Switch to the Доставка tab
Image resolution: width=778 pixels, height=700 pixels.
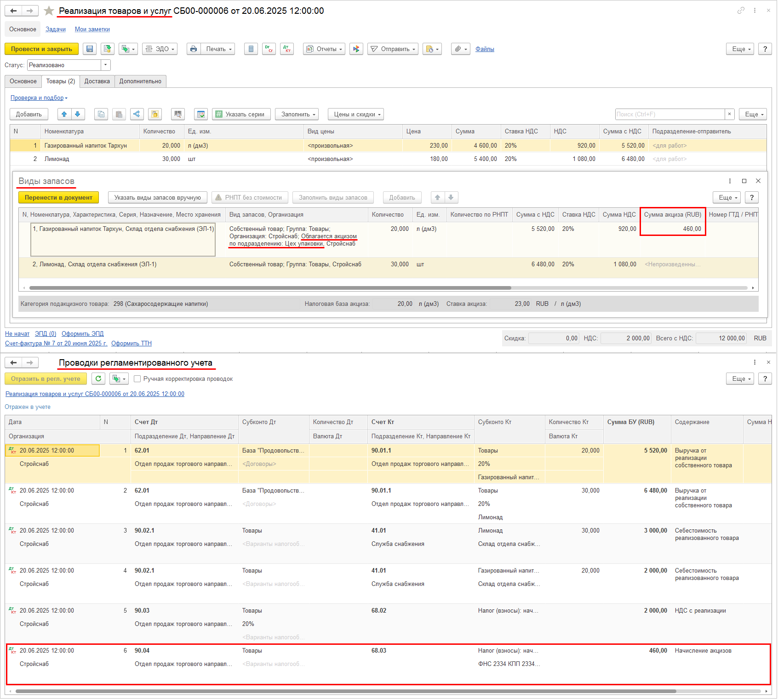point(97,81)
